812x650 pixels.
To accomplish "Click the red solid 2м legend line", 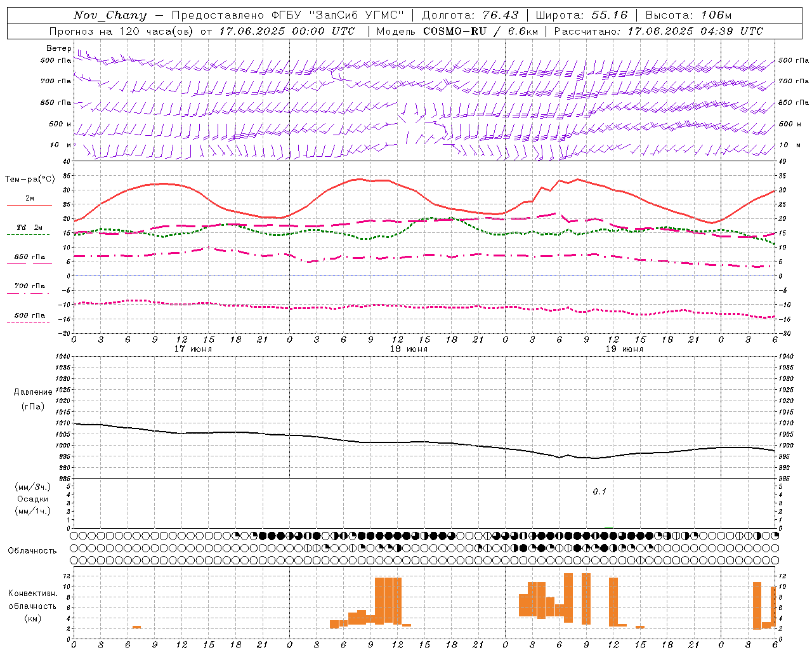I will tap(29, 206).
